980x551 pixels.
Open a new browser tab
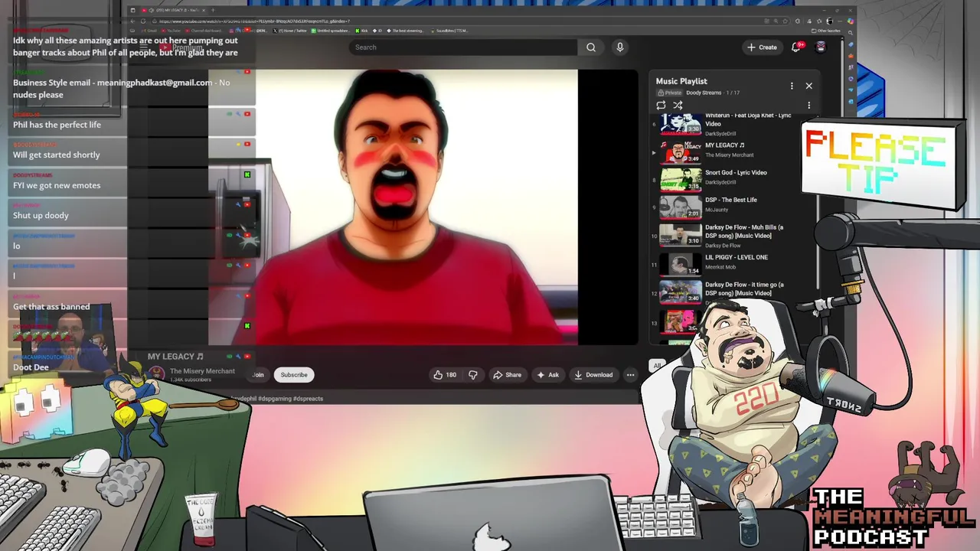214,10
